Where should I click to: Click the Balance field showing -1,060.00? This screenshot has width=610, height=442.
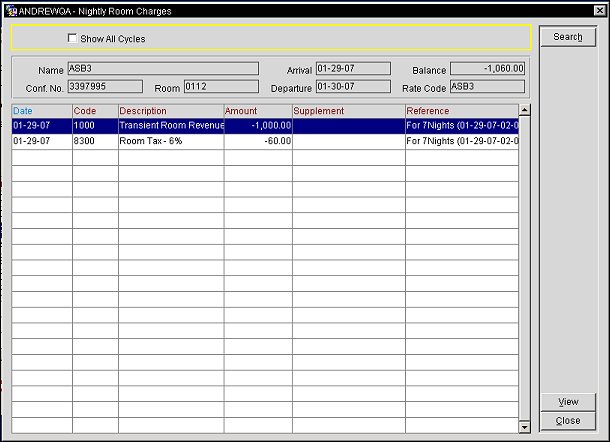(x=486, y=69)
